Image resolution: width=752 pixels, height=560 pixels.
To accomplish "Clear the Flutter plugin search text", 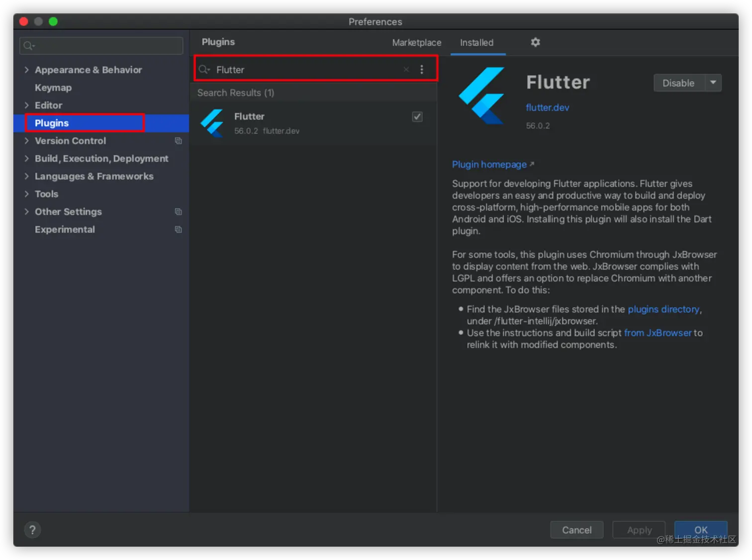I will (x=406, y=70).
